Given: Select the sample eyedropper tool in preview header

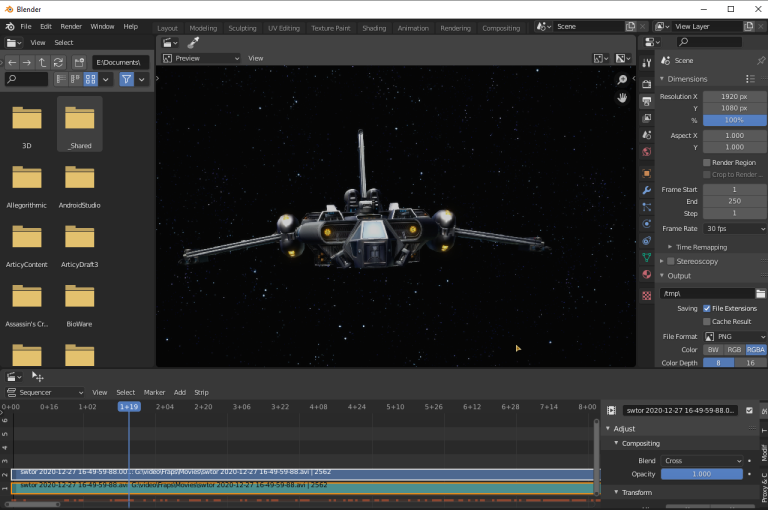Looking at the screenshot, I should click(x=193, y=43).
